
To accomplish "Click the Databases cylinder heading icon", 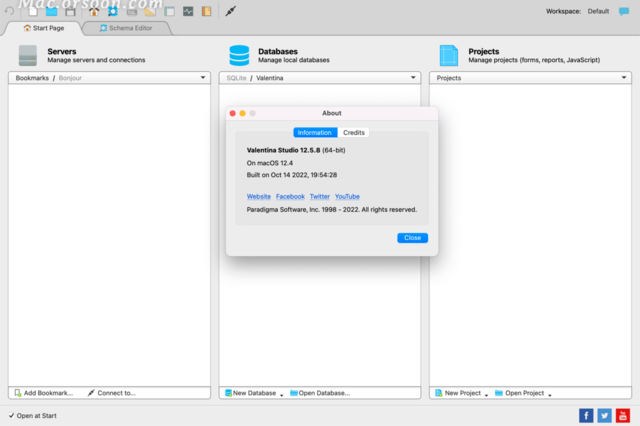I will point(239,55).
